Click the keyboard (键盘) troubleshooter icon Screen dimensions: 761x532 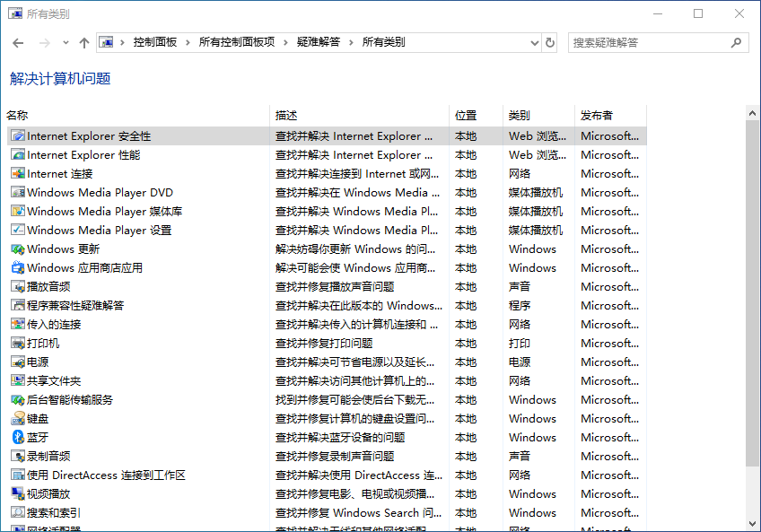[x=17, y=418]
